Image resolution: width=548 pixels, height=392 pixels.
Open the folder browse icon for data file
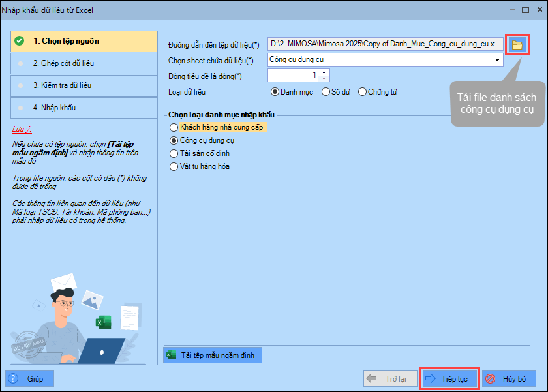tap(517, 45)
